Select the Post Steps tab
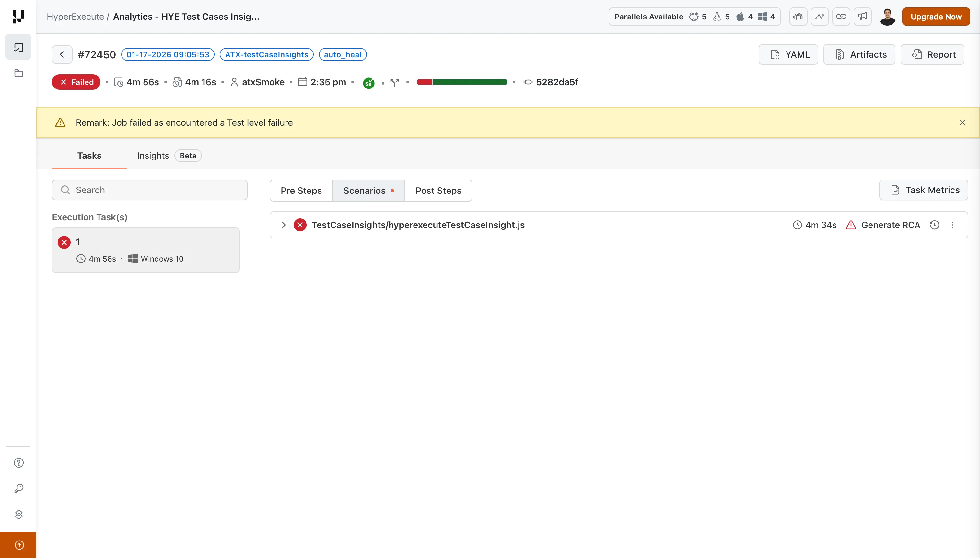The width and height of the screenshot is (980, 558). [x=438, y=191]
